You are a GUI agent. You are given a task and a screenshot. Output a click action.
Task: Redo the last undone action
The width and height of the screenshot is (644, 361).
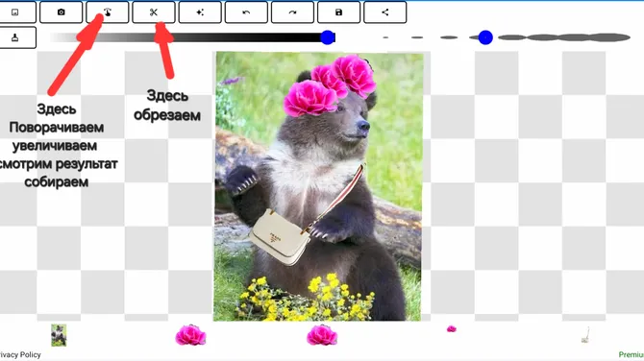(292, 12)
